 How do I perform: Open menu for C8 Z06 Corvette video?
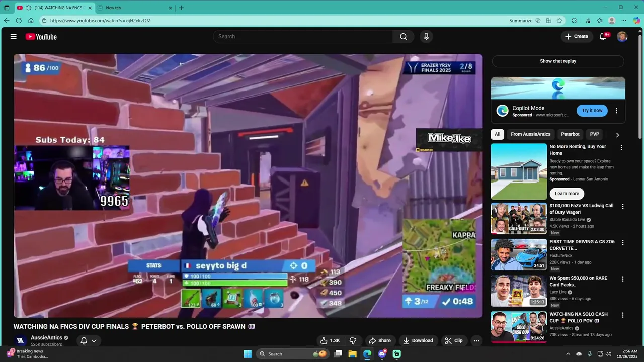point(623,243)
